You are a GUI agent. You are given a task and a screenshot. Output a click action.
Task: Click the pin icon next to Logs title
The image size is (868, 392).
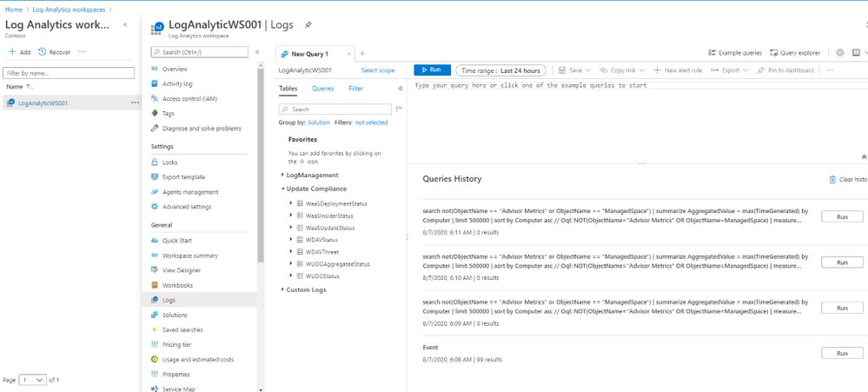308,25
